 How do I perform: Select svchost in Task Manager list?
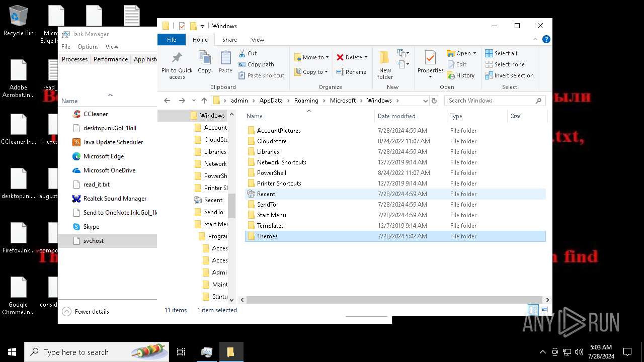click(x=108, y=241)
